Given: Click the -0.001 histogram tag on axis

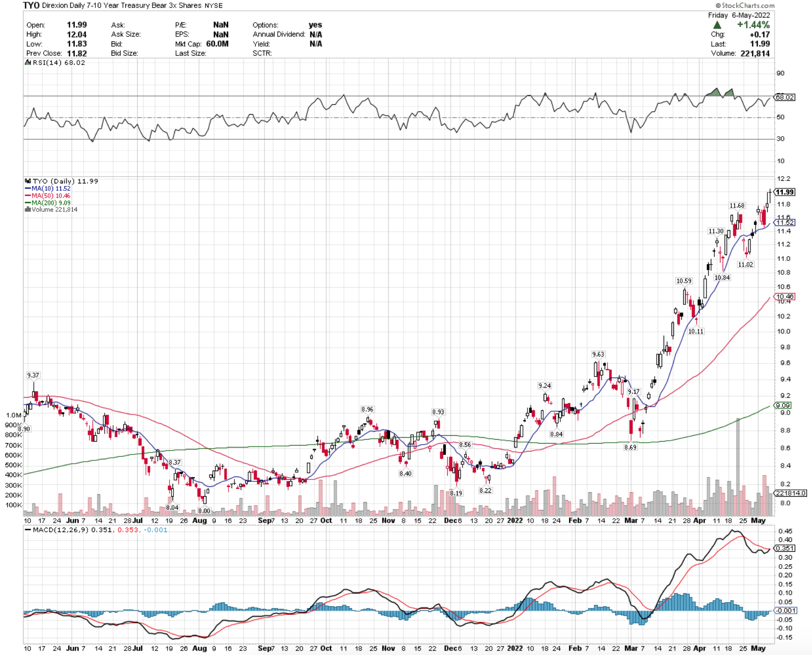Looking at the screenshot, I should tap(785, 610).
